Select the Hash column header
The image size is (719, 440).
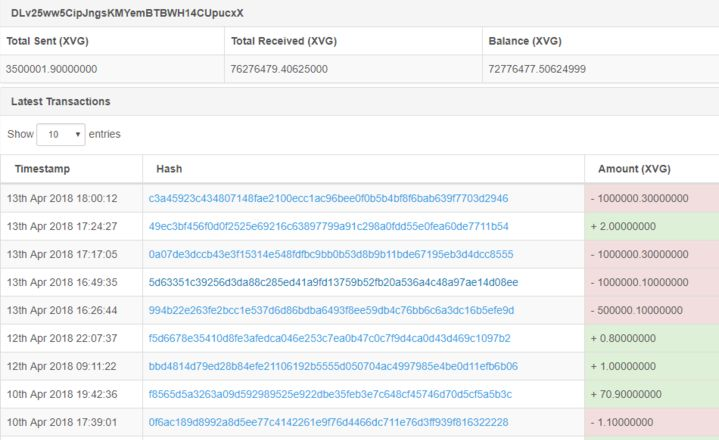click(169, 169)
